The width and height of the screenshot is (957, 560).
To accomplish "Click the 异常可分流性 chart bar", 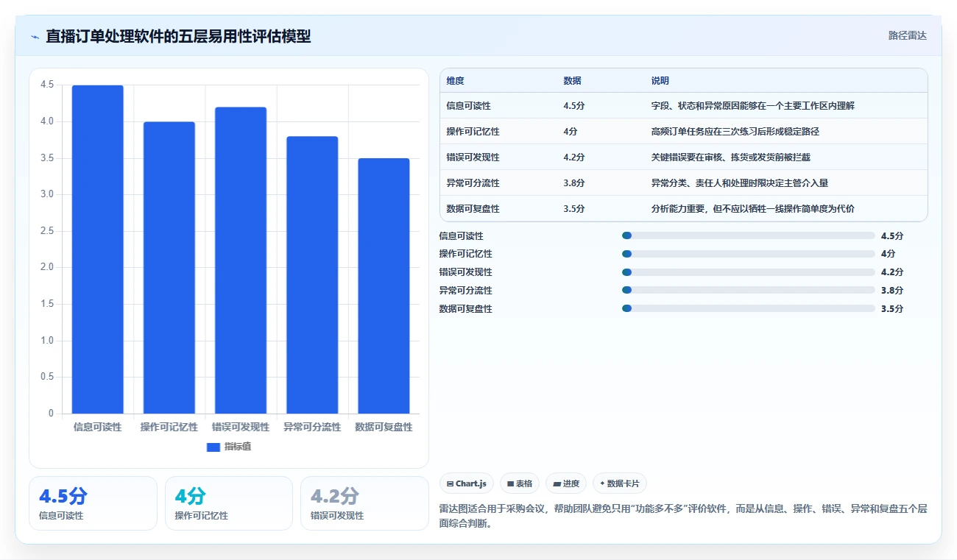I will pos(312,275).
